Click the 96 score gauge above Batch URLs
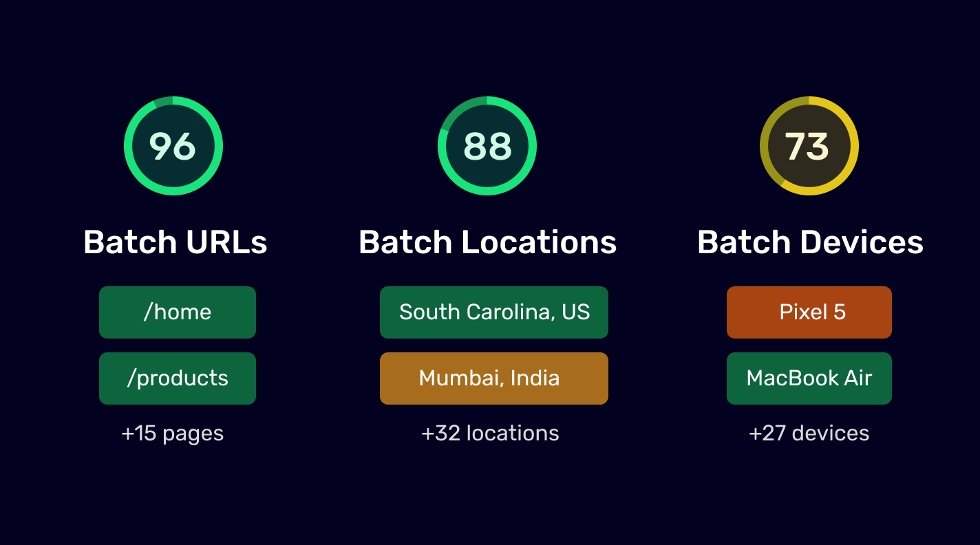Image resolution: width=980 pixels, height=545 pixels. click(x=173, y=145)
